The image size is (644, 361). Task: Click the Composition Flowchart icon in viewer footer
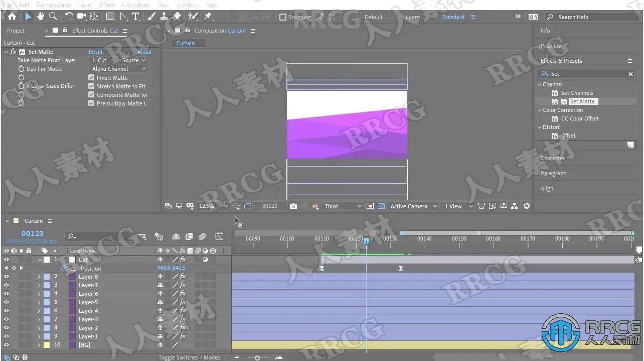point(515,206)
